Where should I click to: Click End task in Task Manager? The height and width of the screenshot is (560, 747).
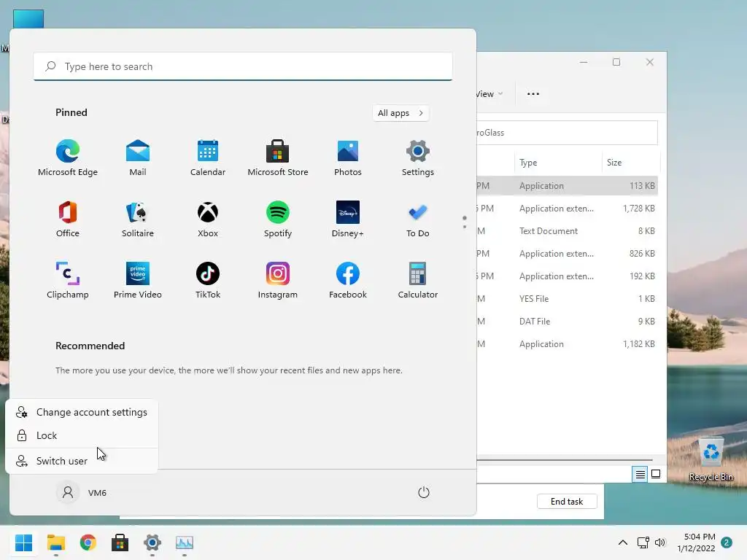(x=567, y=502)
